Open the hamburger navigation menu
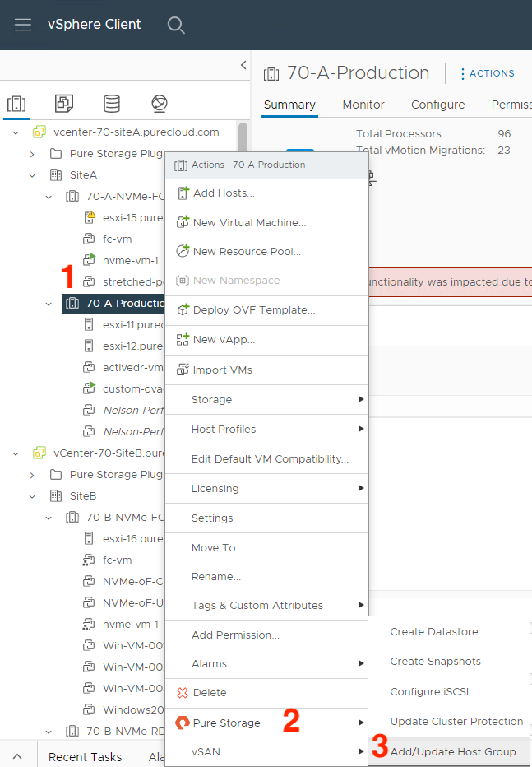Viewport: 532px width, 767px height. click(22, 25)
